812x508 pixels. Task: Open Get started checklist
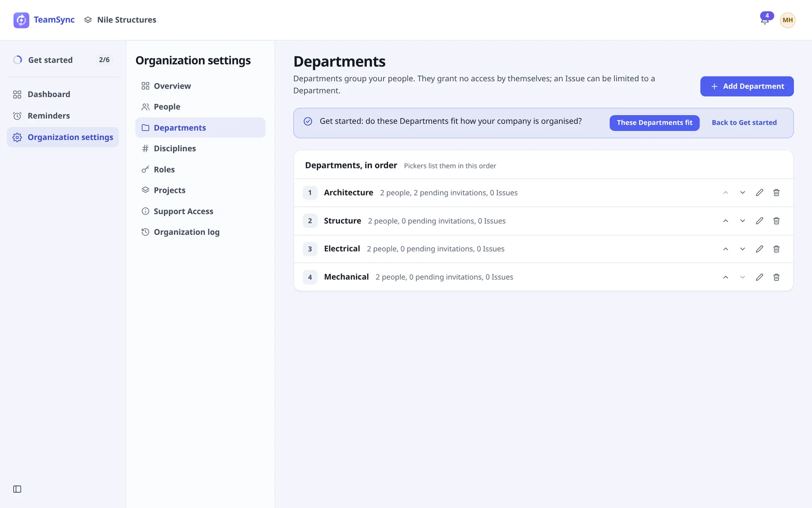63,60
